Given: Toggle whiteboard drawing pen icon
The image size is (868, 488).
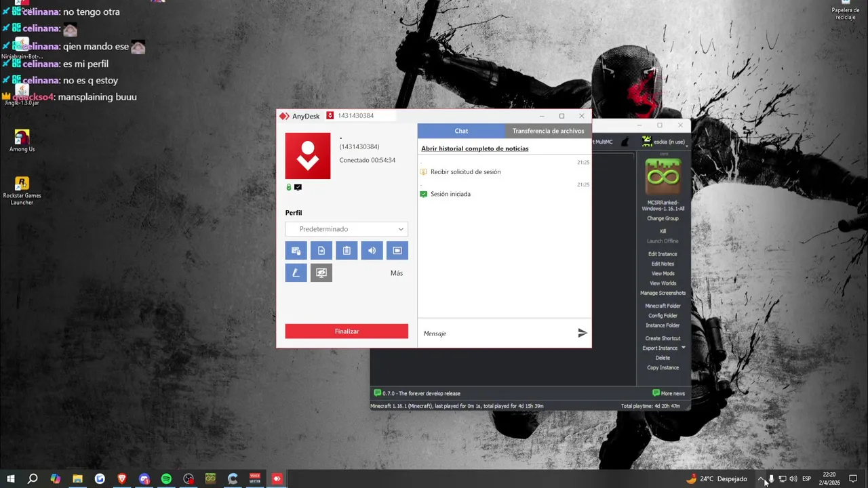Looking at the screenshot, I should 296,273.
